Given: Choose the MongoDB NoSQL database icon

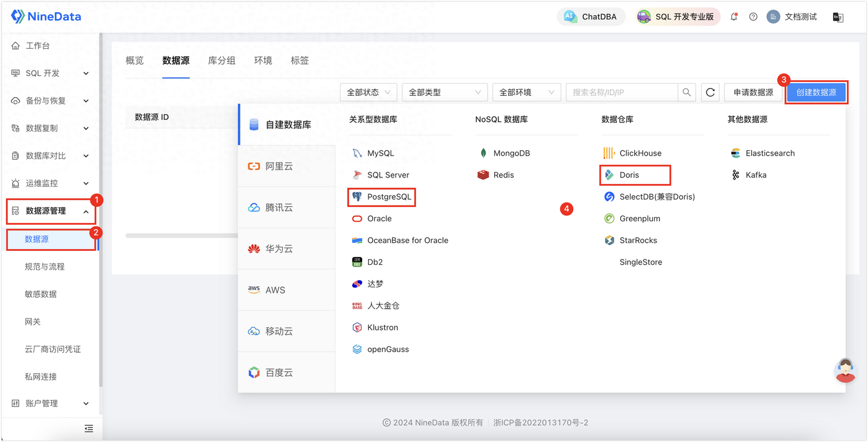Looking at the screenshot, I should (482, 153).
